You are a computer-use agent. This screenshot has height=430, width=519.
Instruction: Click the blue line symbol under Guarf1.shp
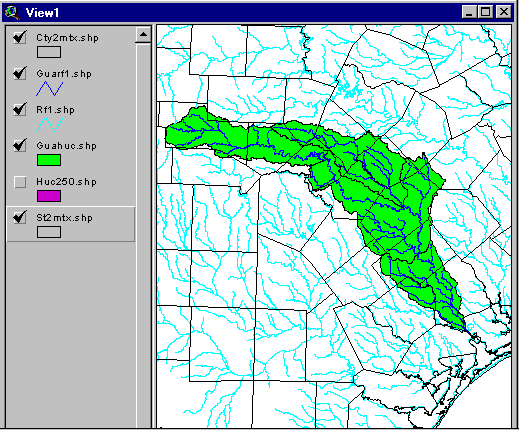pos(49,88)
